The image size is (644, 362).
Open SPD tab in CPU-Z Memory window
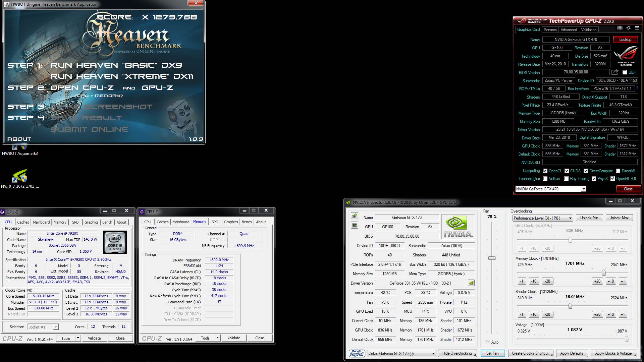point(215,222)
